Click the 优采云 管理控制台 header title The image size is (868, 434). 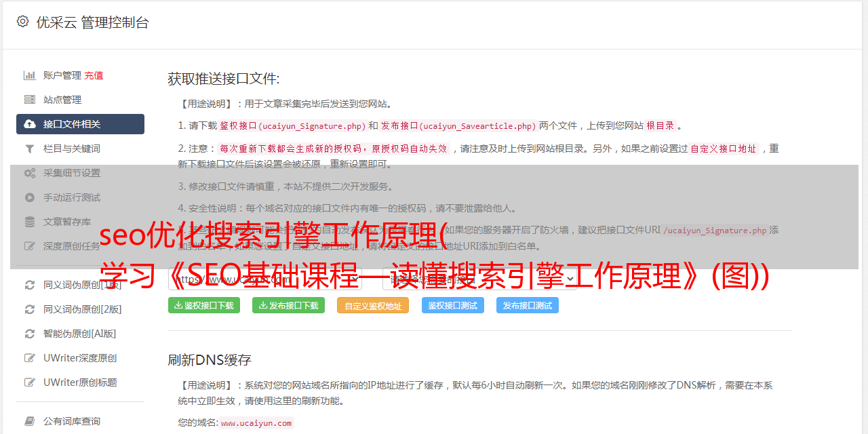tap(92, 22)
